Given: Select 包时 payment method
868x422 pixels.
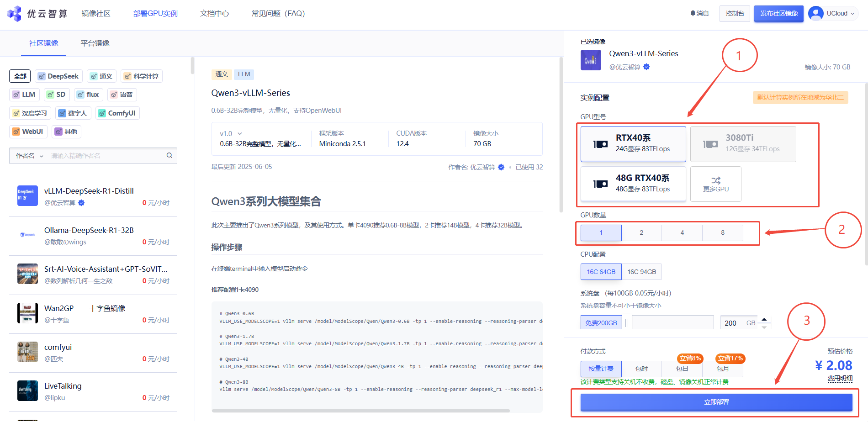Looking at the screenshot, I should [641, 369].
